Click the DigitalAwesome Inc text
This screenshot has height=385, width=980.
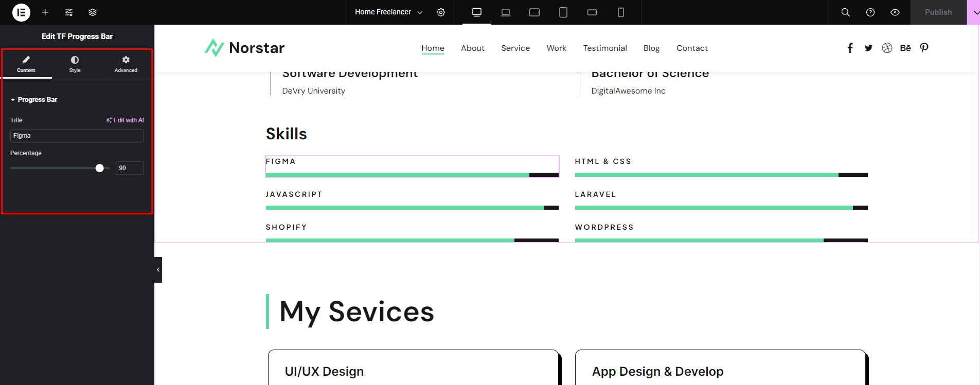628,91
